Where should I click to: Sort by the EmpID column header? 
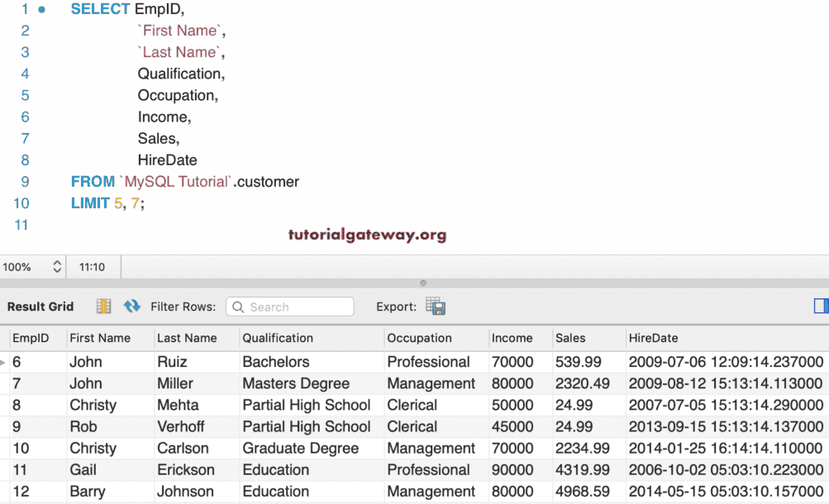click(31, 338)
